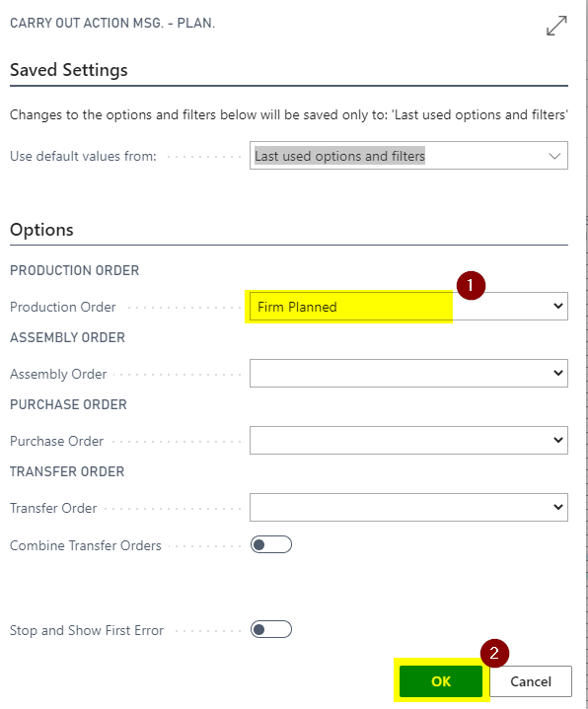Confirm with the green OK button
The width and height of the screenshot is (588, 709).
(x=441, y=681)
